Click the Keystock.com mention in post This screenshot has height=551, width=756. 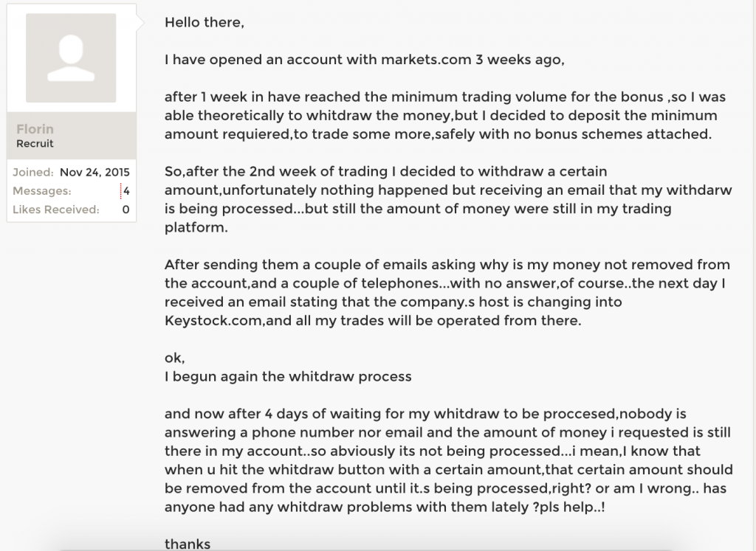coord(214,320)
